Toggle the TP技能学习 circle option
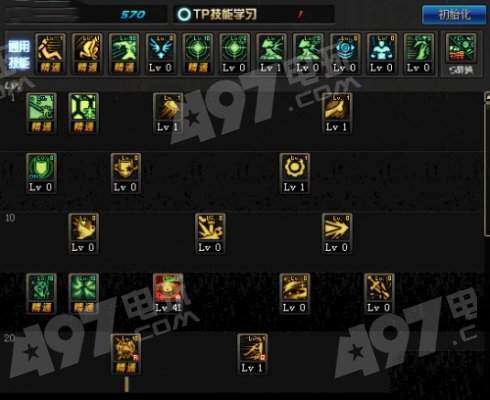 pos(184,14)
